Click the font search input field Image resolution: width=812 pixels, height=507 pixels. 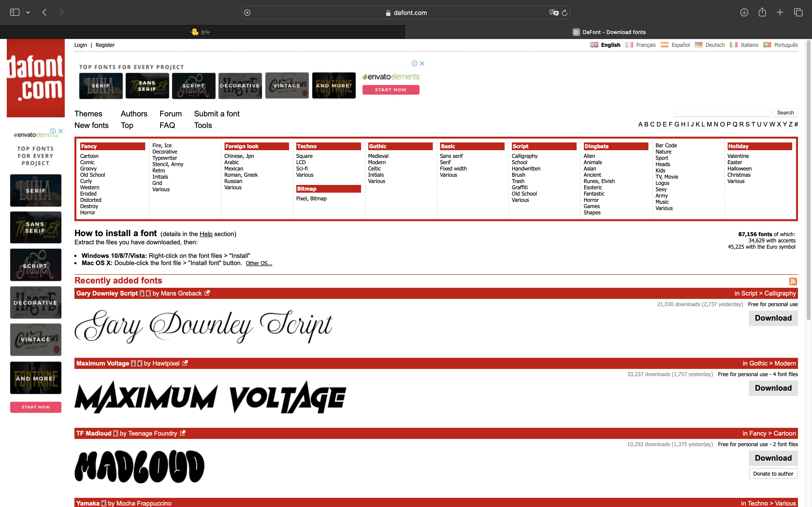pyautogui.click(x=722, y=112)
